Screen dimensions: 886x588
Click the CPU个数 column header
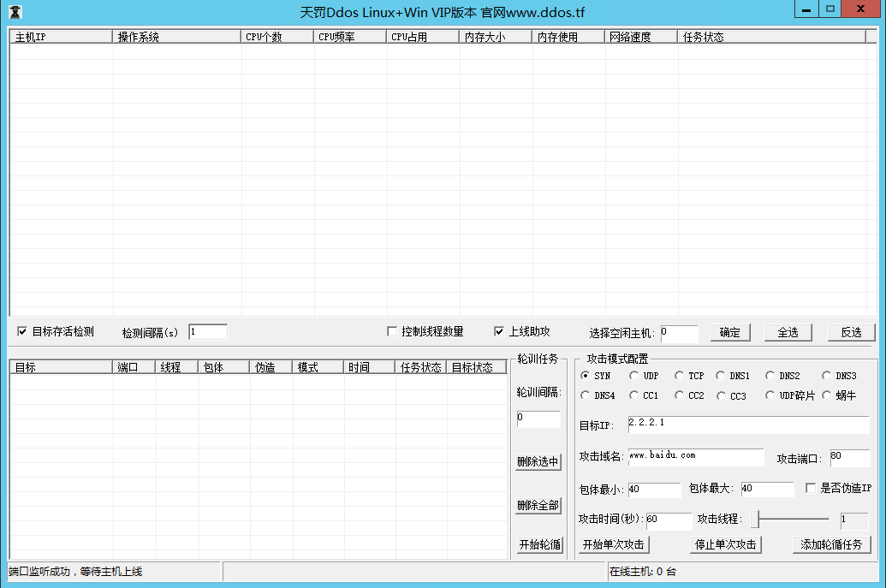click(277, 37)
